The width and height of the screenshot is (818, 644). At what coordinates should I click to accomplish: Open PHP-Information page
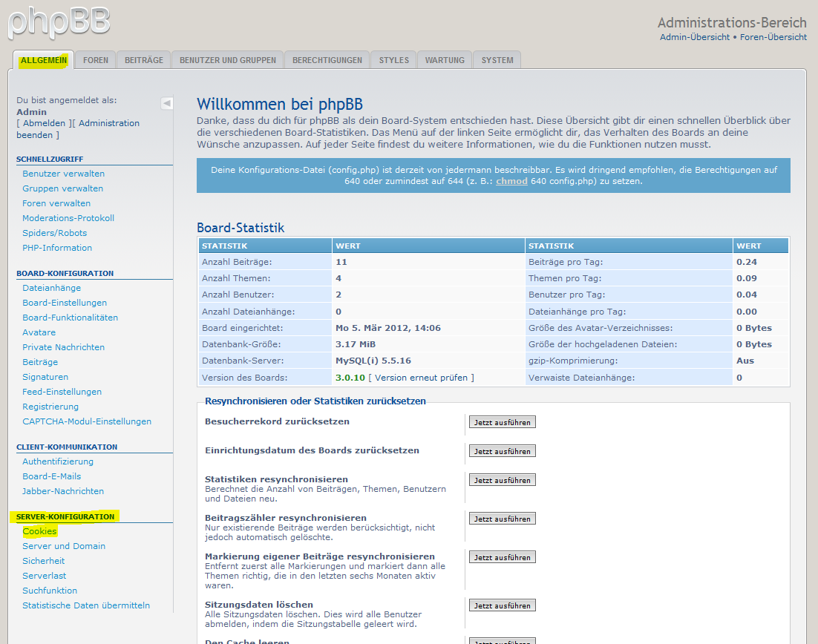pyautogui.click(x=57, y=248)
